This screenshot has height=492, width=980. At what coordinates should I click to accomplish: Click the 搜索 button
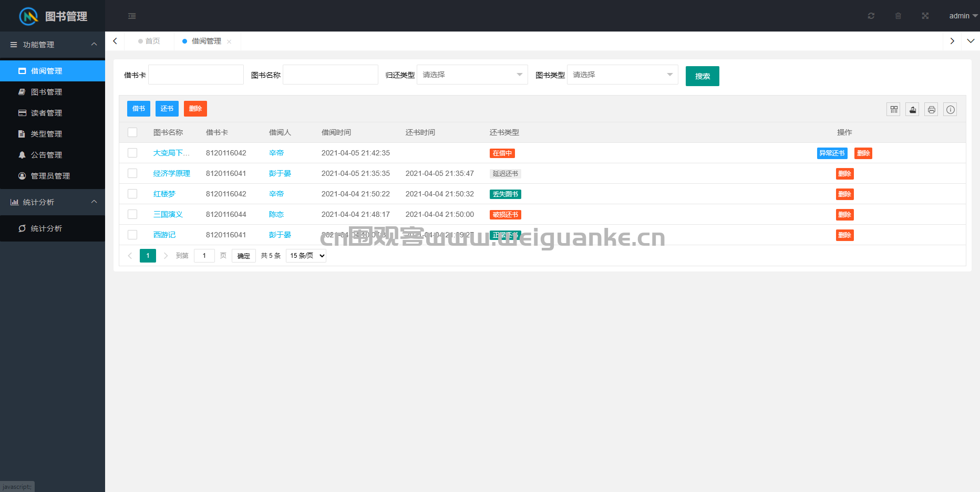point(703,76)
